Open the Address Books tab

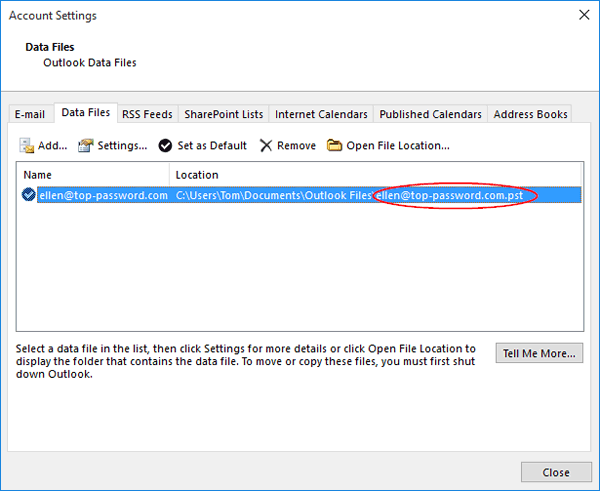(530, 114)
